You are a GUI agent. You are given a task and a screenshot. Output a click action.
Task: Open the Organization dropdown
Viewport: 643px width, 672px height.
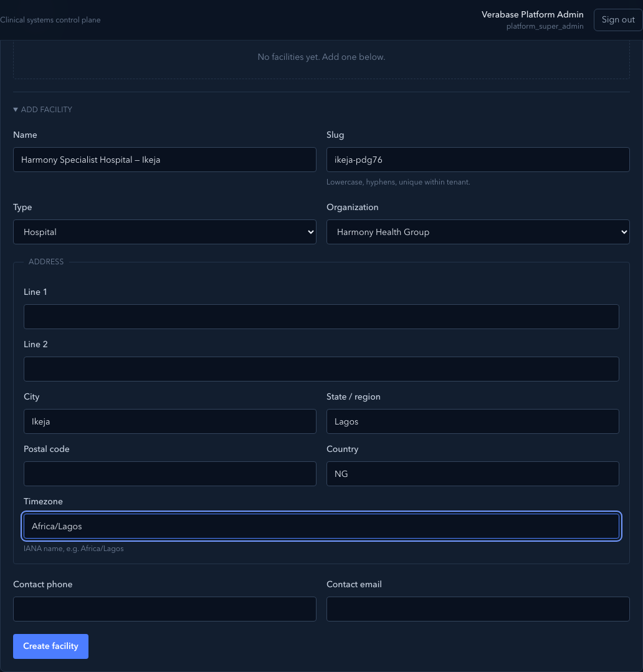click(x=478, y=233)
